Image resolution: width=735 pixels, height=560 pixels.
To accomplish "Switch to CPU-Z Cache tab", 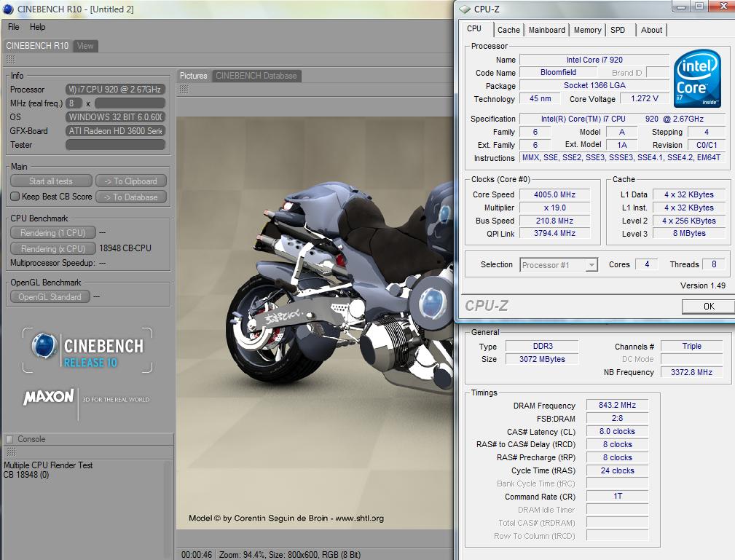I will [x=508, y=30].
